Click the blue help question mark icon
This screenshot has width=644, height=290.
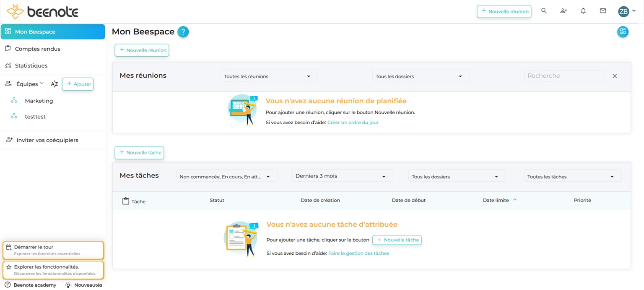(183, 32)
